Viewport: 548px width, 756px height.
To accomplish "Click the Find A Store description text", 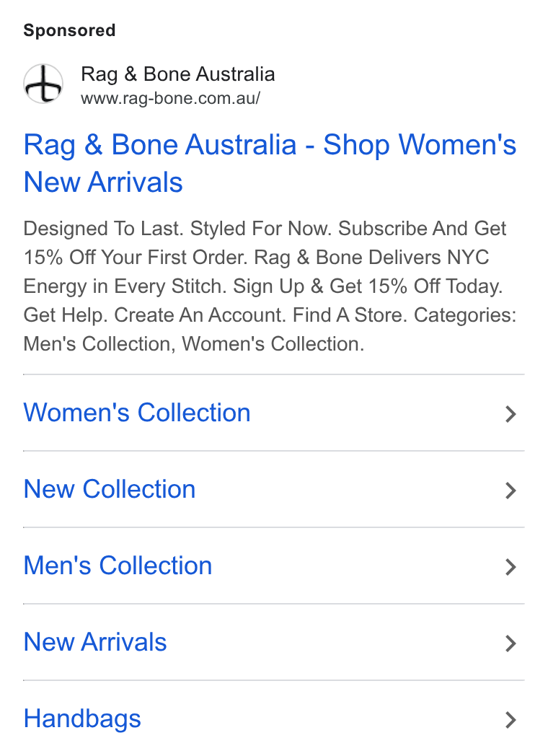I will [350, 315].
